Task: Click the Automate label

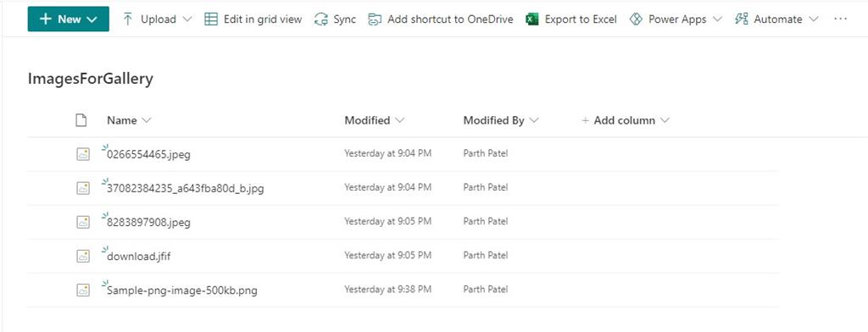Action: [x=778, y=19]
